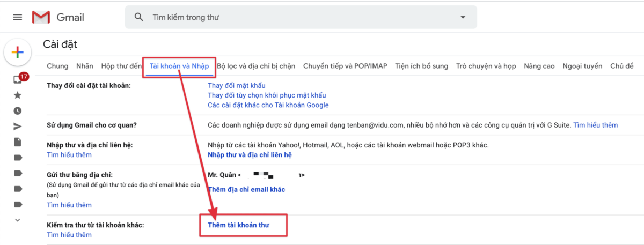The width and height of the screenshot is (644, 245).
Task: Open the 'Bộ lọc và địa chỉ bị chặn' tab
Action: coord(256,66)
